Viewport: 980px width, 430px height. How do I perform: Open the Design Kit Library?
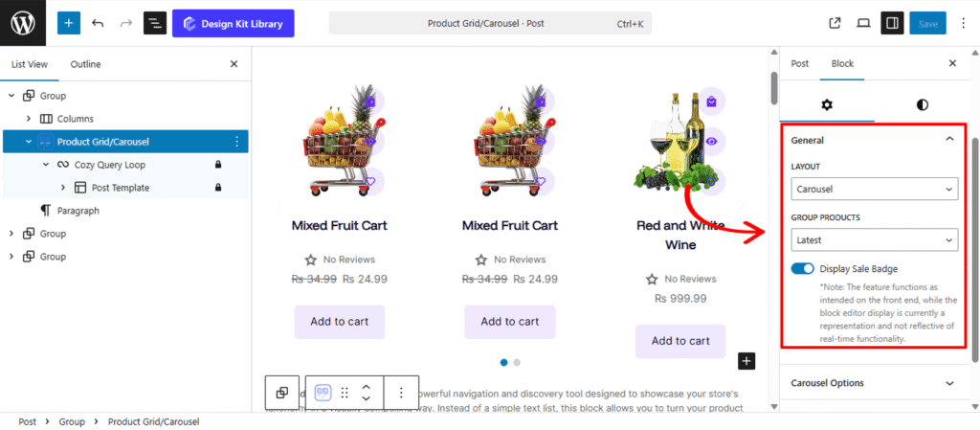(233, 23)
